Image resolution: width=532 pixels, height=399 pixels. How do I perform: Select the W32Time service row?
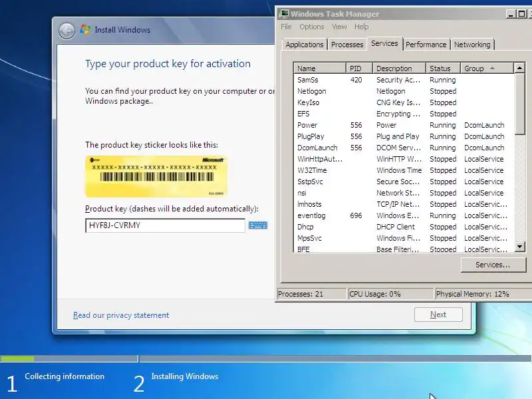404,170
